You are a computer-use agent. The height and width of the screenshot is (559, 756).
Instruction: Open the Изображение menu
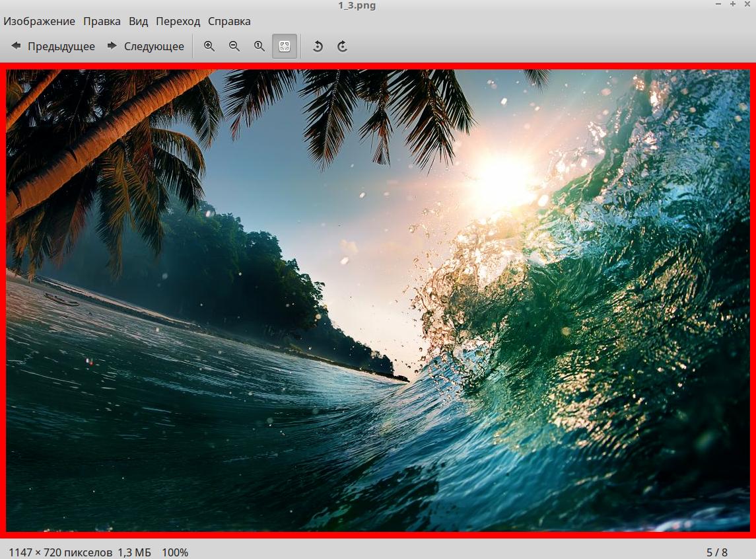[39, 21]
